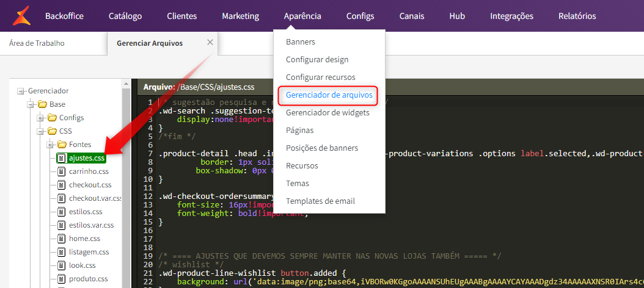Screen dimensions: 644x288
Task: Expand the Fontes folder node
Action: click(49, 145)
